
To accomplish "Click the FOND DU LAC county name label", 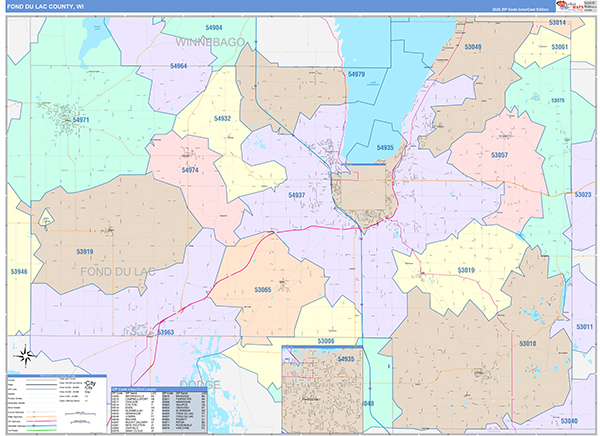I will click(x=117, y=271).
